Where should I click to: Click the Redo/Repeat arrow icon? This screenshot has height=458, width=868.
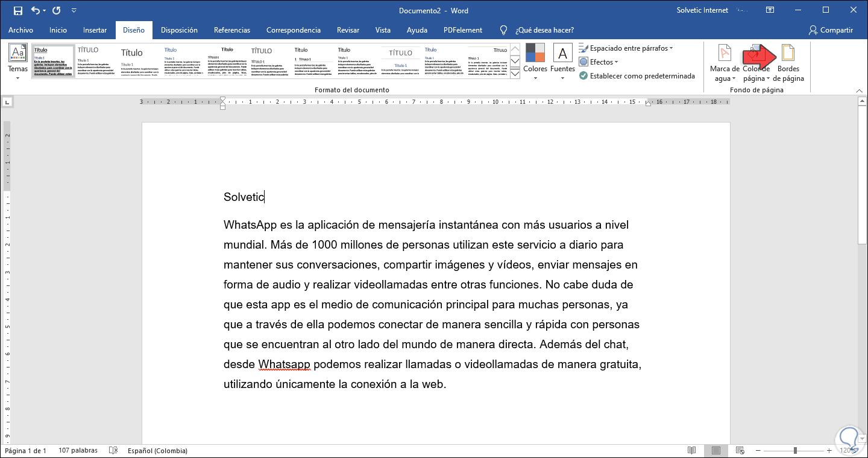pyautogui.click(x=57, y=11)
